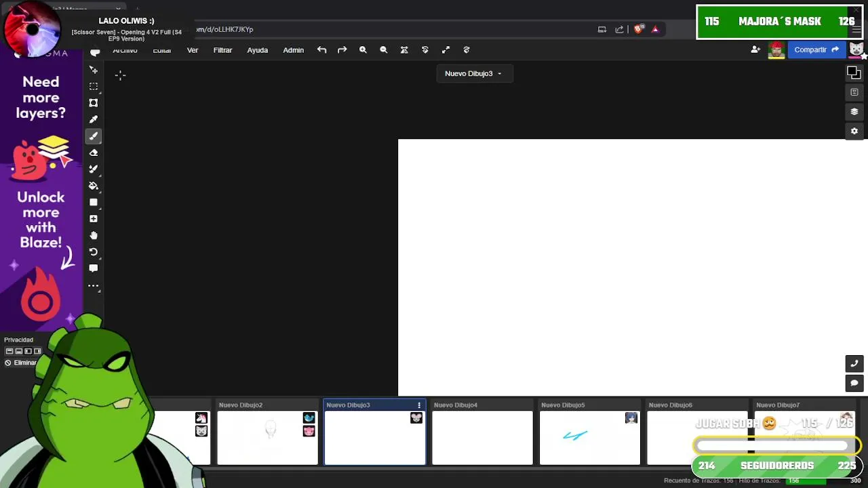This screenshot has height=488, width=868.
Task: Select the eyedropper tool
Action: click(x=94, y=119)
